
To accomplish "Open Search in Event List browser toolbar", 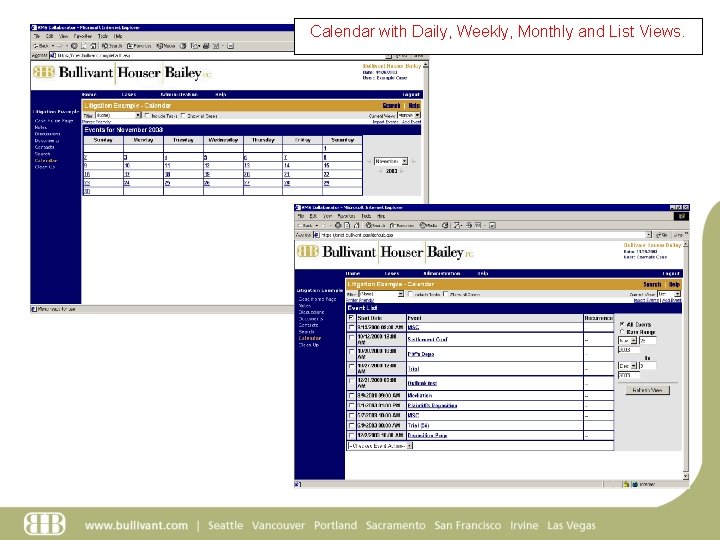I will coord(376,225).
